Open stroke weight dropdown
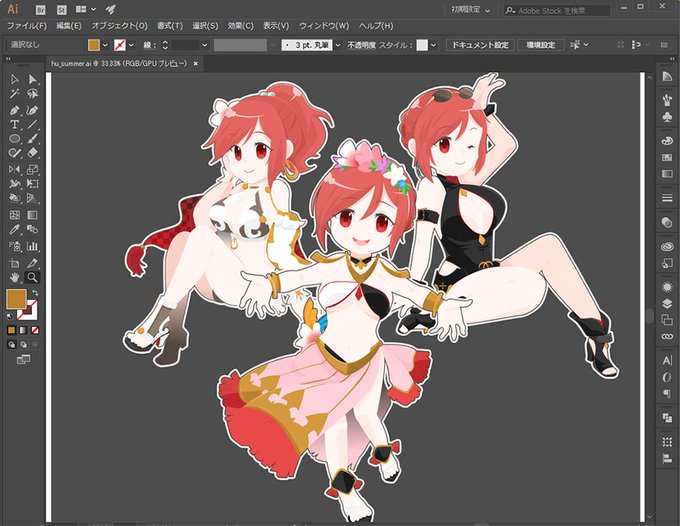Screen dimensions: 680x526 point(205,45)
